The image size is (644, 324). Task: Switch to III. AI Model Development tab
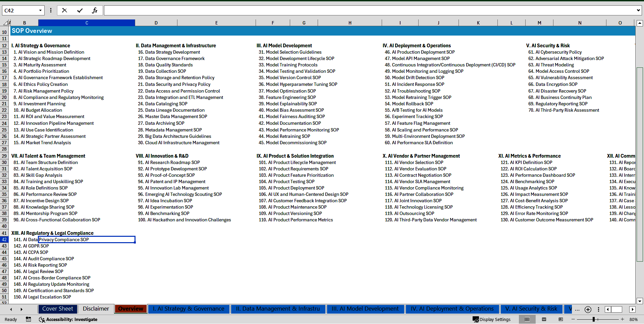click(365, 309)
